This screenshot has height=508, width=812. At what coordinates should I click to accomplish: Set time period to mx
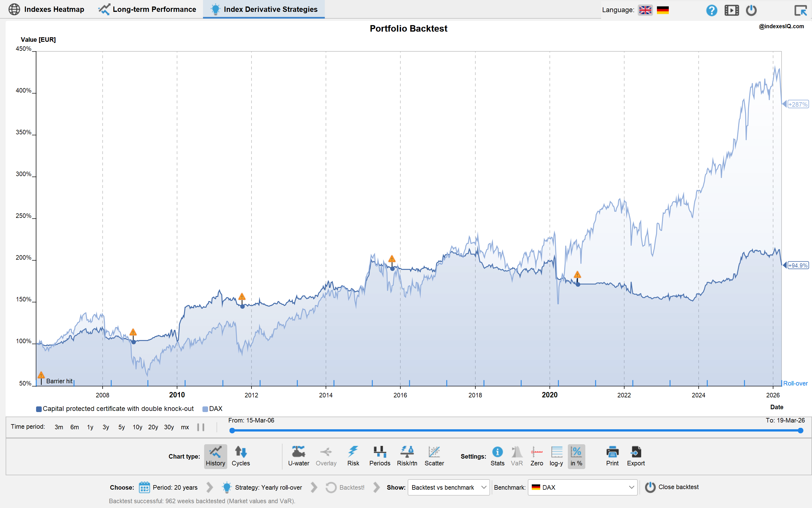[185, 427]
